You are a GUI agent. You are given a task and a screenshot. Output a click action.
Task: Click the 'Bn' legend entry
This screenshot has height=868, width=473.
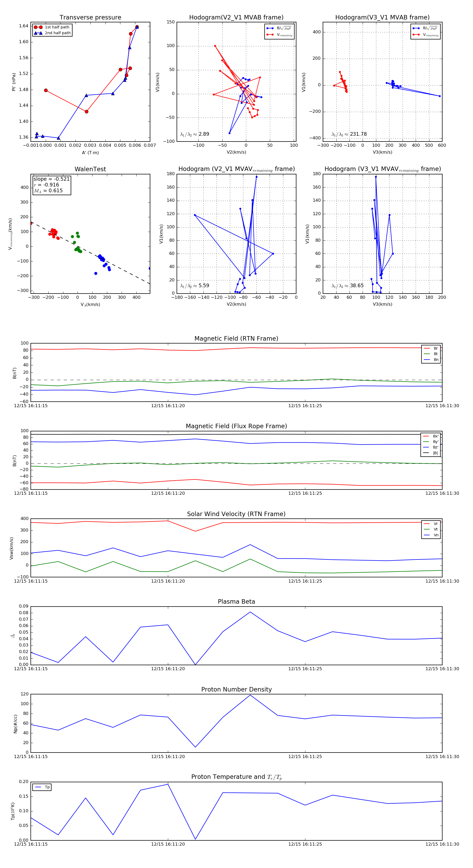431,360
